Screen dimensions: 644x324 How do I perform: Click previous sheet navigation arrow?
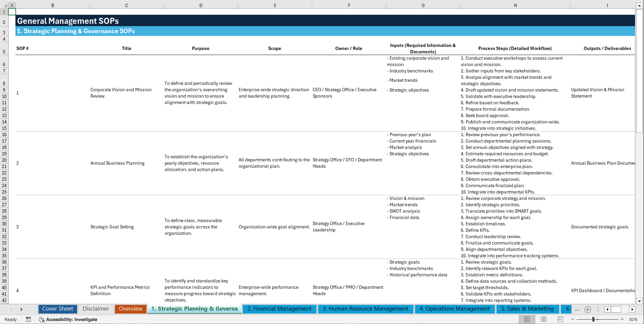click(10, 309)
